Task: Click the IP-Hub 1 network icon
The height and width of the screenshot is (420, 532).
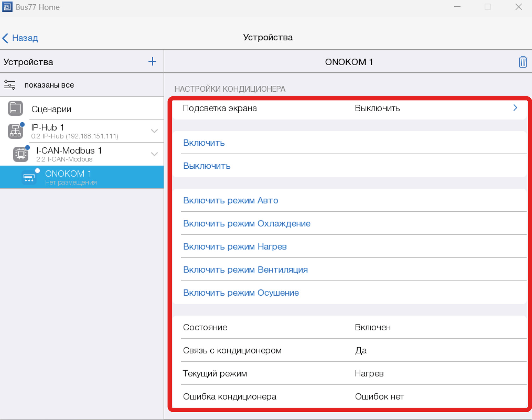Action: [15, 131]
